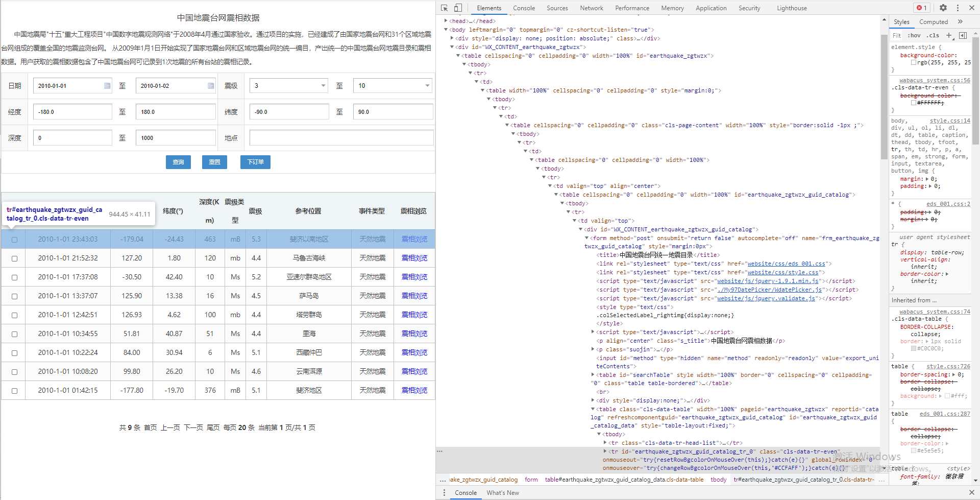Tick the checkbox for the 10:08:20 earthquake row

coord(14,372)
